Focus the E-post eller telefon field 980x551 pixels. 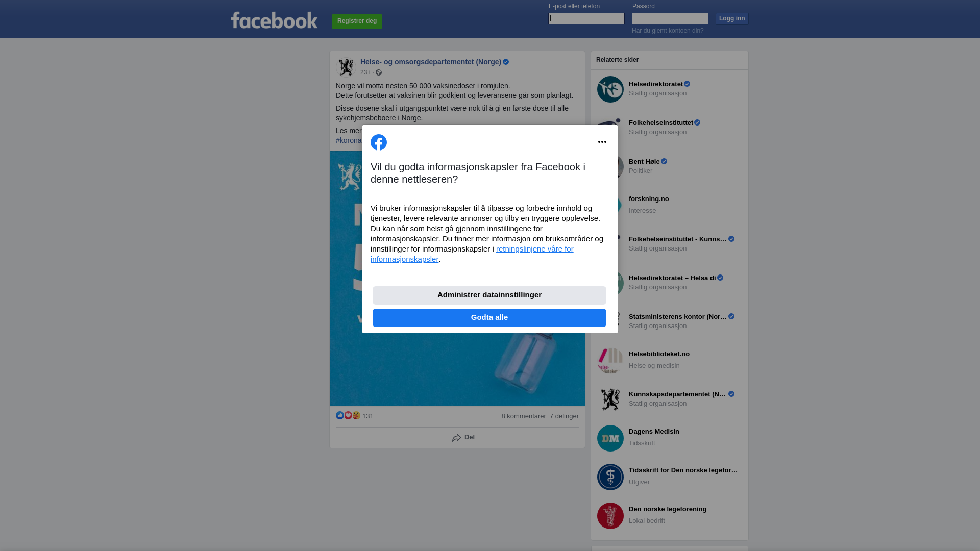[x=586, y=19]
